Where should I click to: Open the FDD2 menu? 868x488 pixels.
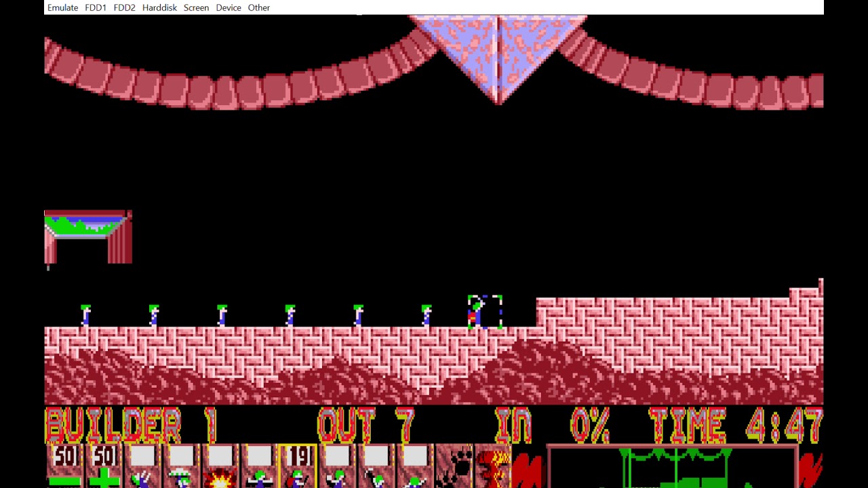[x=124, y=7]
